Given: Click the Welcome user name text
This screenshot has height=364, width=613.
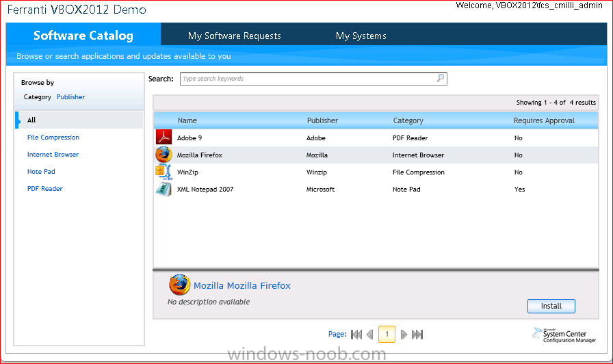Looking at the screenshot, I should click(x=529, y=5).
